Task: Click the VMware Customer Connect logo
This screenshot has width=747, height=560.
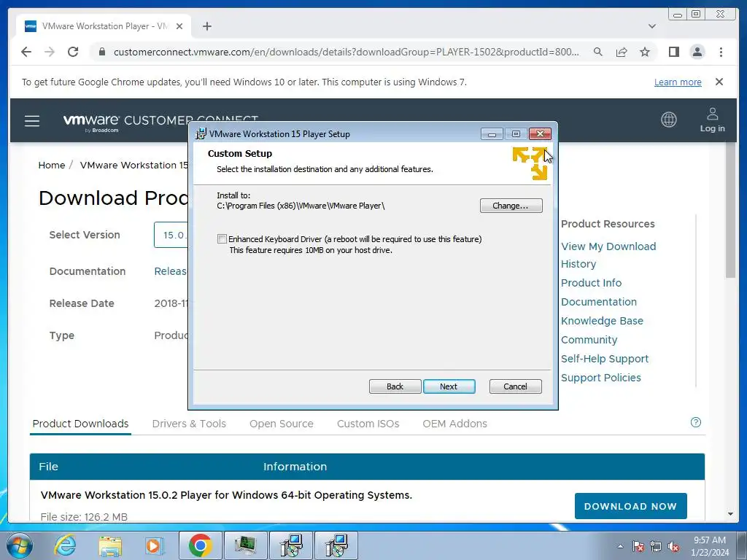Action: point(160,122)
